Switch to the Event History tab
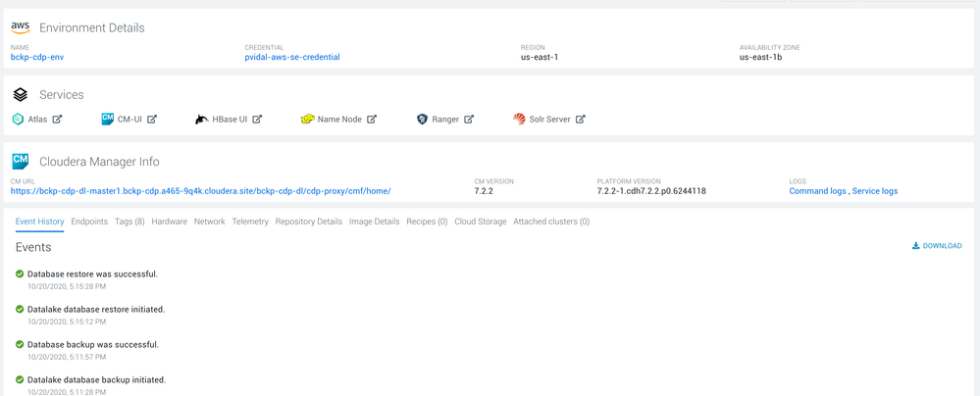Image resolution: width=980 pixels, height=396 pixels. [40, 222]
